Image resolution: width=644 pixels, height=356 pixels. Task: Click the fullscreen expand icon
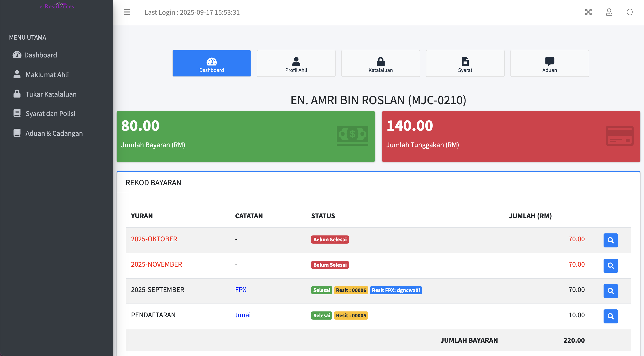point(588,12)
